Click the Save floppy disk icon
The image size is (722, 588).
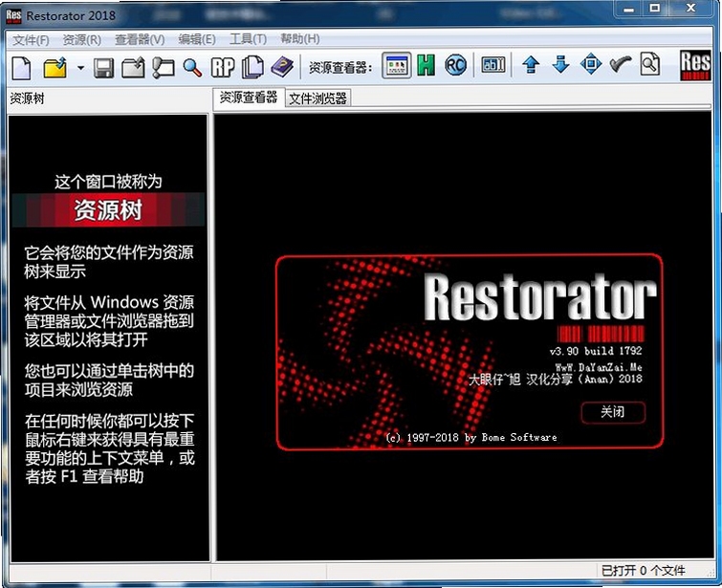click(x=103, y=68)
